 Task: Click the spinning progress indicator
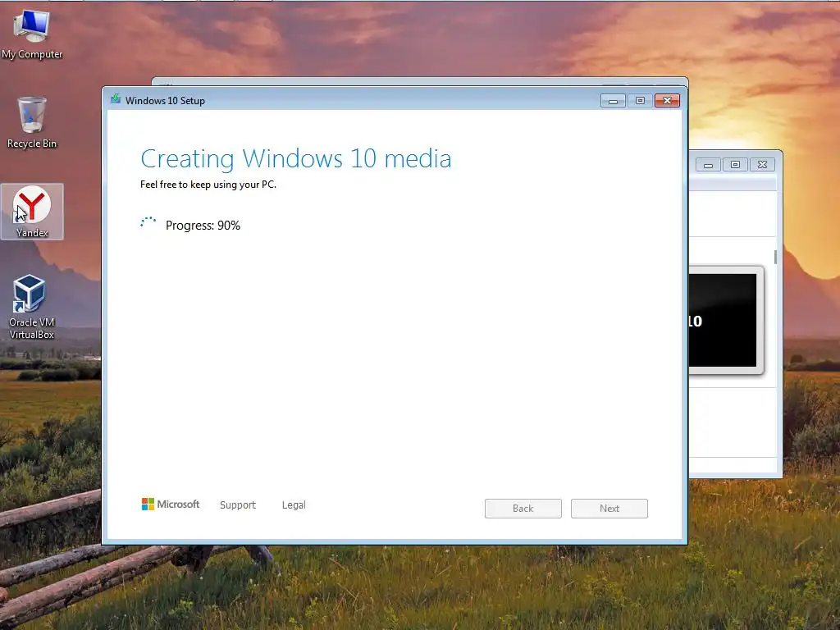tap(148, 224)
